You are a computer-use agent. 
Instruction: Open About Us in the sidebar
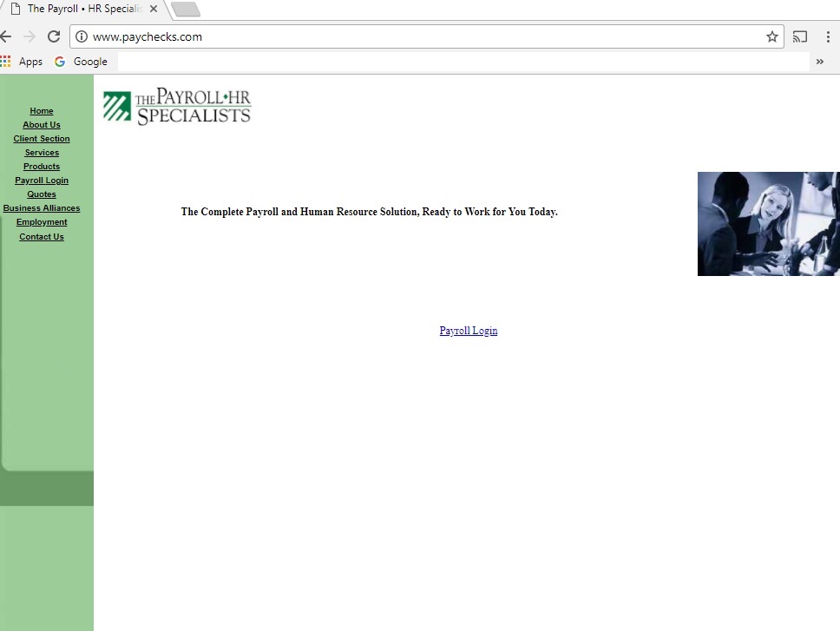42,125
